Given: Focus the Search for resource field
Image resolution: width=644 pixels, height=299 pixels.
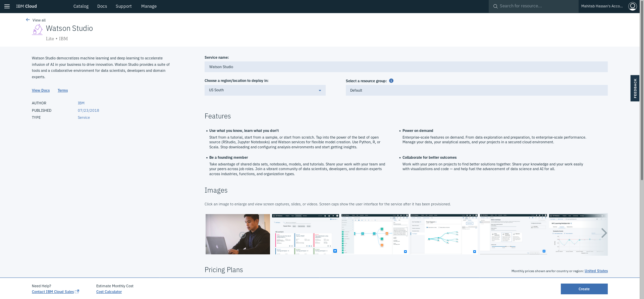Looking at the screenshot, I should [533, 6].
